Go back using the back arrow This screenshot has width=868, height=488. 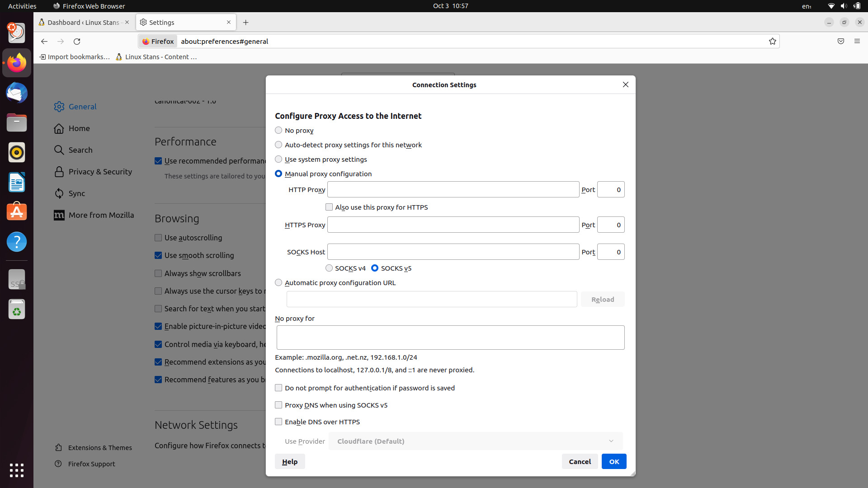44,41
